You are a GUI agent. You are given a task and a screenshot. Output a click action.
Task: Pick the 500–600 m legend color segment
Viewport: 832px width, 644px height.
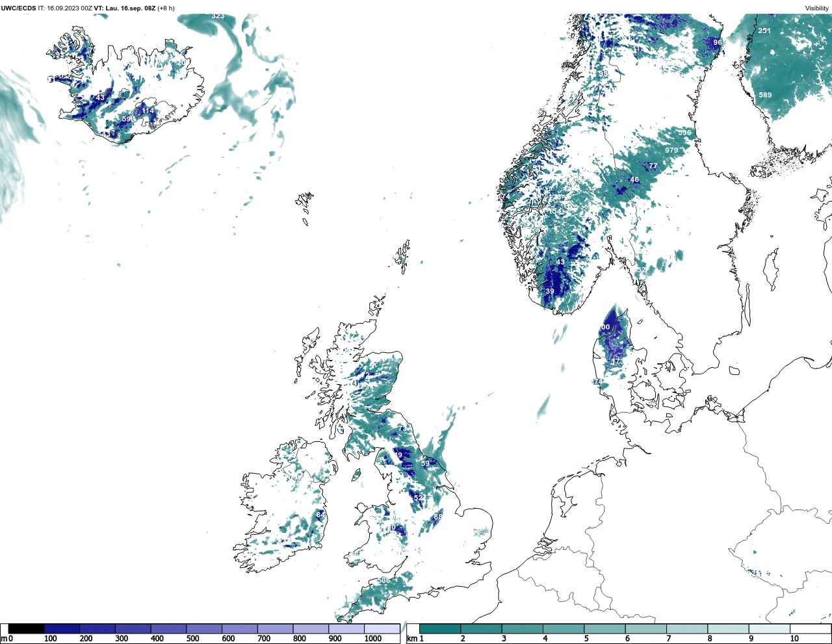[x=204, y=628]
